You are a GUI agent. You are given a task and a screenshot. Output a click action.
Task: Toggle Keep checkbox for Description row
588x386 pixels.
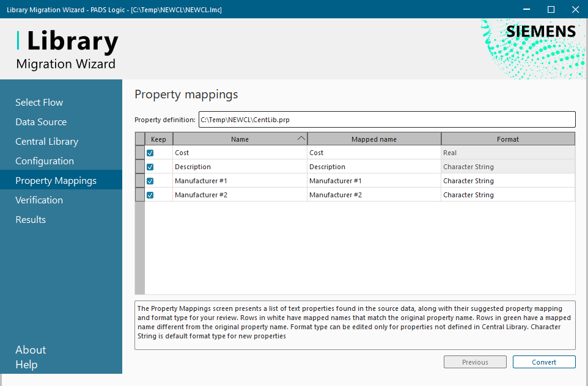tap(150, 167)
